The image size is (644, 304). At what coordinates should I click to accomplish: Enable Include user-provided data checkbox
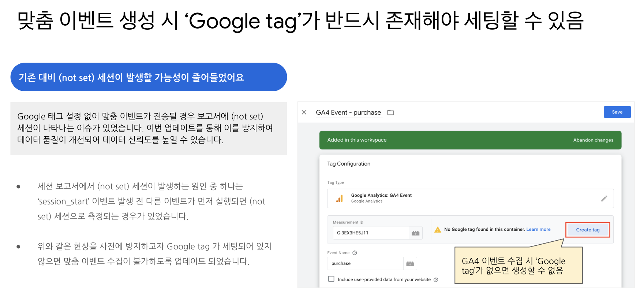pos(332,279)
